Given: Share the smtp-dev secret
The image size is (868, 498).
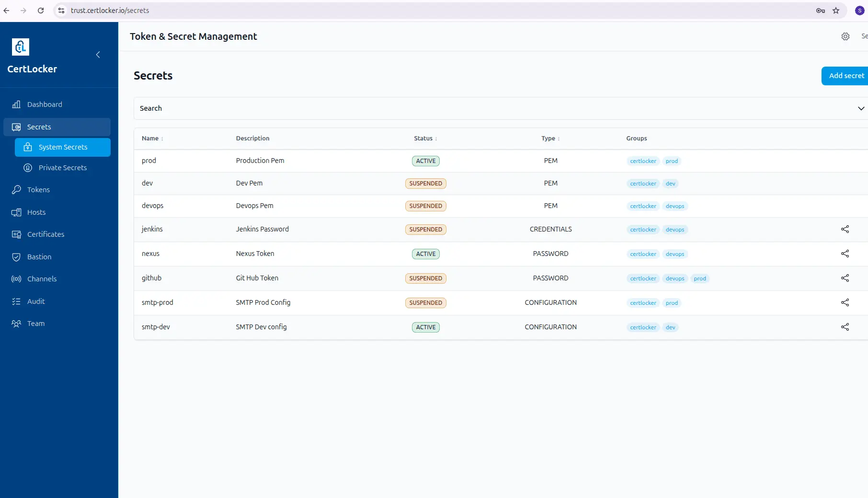Looking at the screenshot, I should point(845,327).
